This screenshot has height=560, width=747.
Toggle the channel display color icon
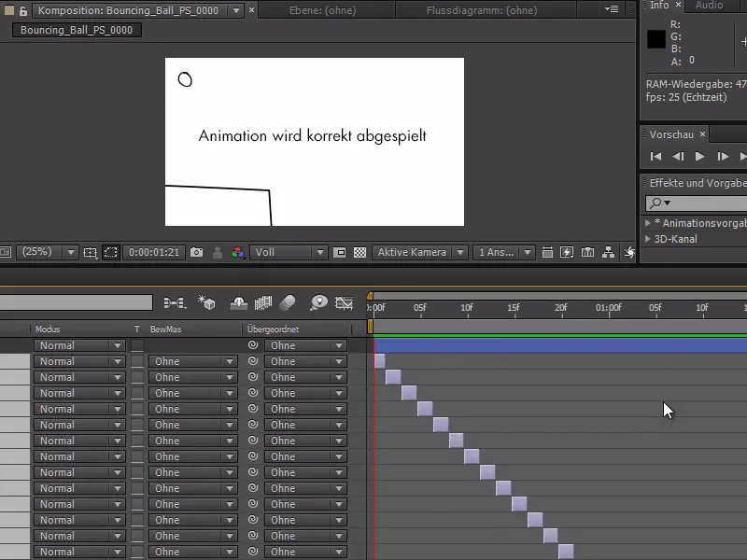click(x=236, y=251)
